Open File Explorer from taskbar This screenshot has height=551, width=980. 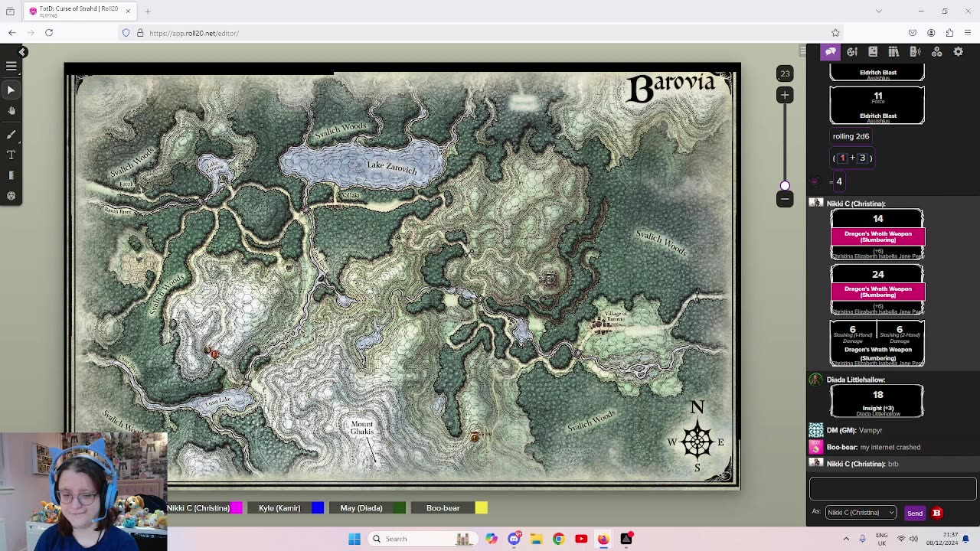pos(536,539)
